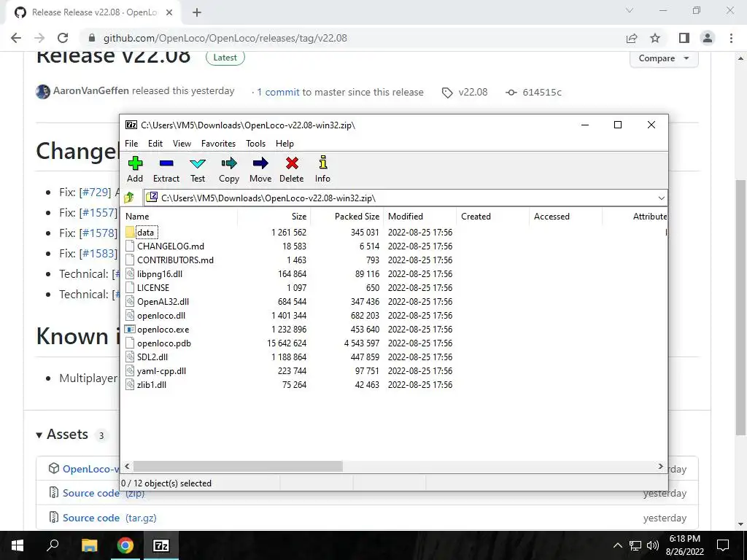Open the Tools menu in 7-Zip
This screenshot has width=747, height=560.
pos(256,144)
